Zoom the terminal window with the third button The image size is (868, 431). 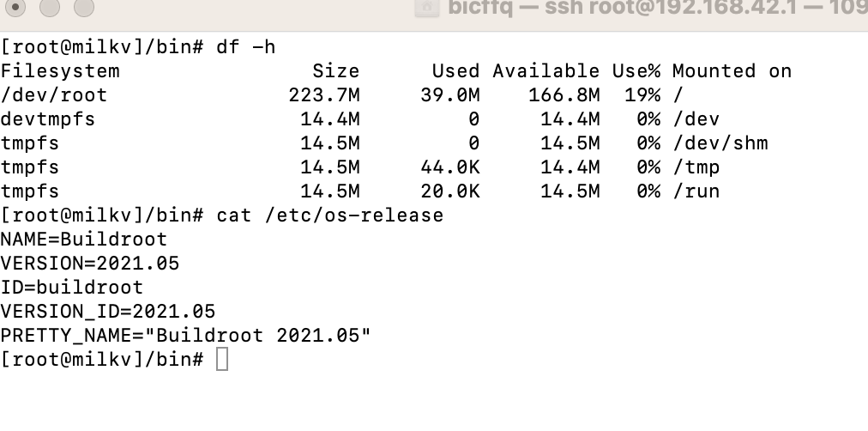(x=84, y=7)
